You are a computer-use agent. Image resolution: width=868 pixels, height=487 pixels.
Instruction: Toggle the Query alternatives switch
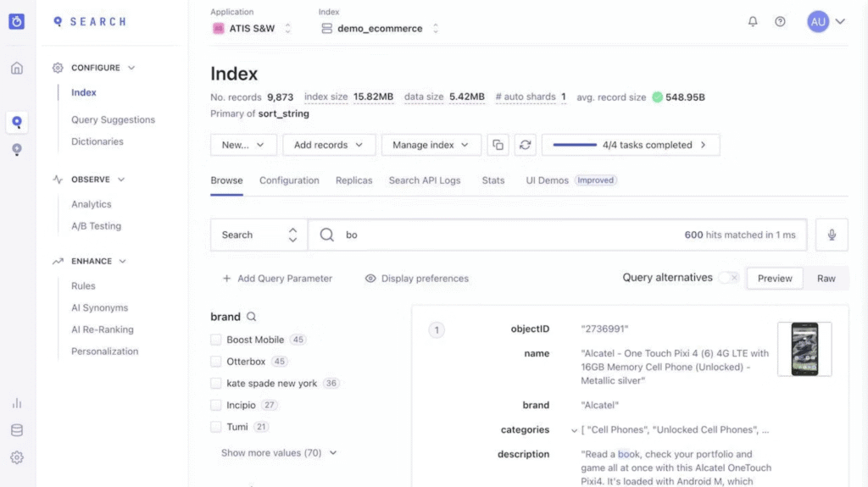729,278
